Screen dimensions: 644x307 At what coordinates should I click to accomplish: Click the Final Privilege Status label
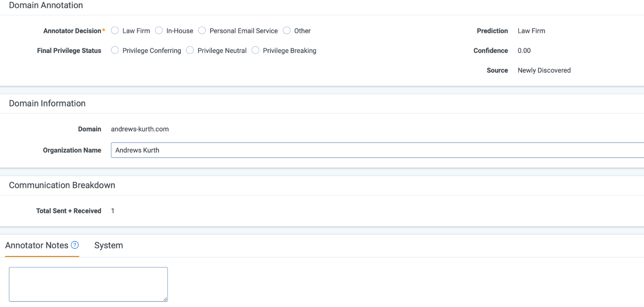point(70,51)
